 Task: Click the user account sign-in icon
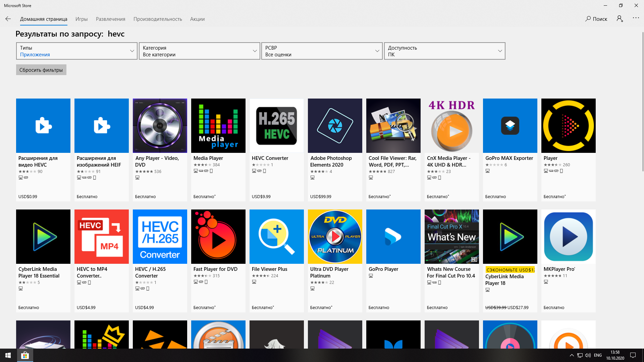pos(620,19)
